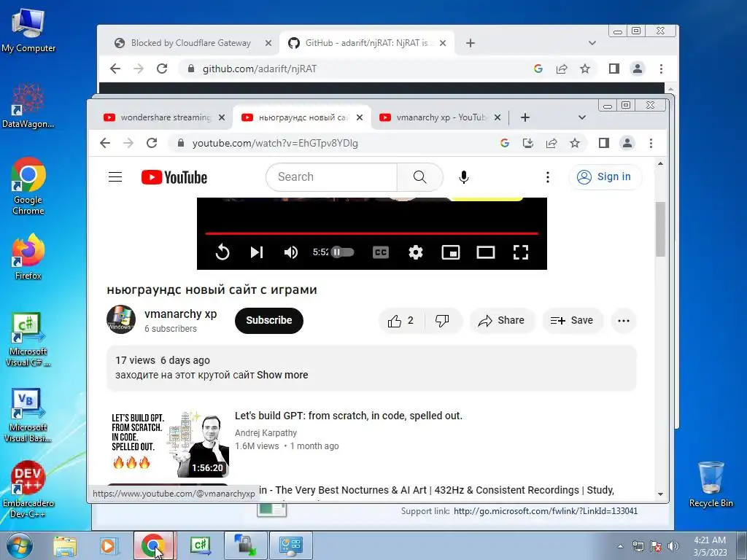This screenshot has height=560, width=747.
Task: Go back in YouTube window
Action: pos(105,143)
